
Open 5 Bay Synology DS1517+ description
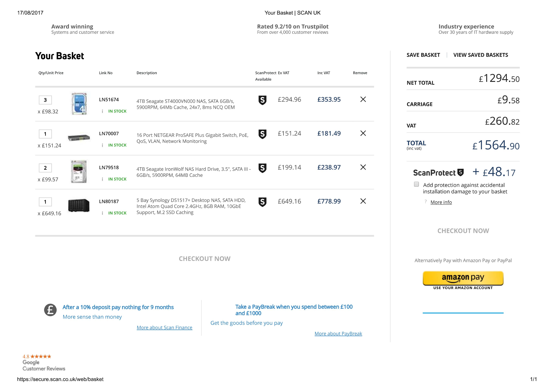191,206
